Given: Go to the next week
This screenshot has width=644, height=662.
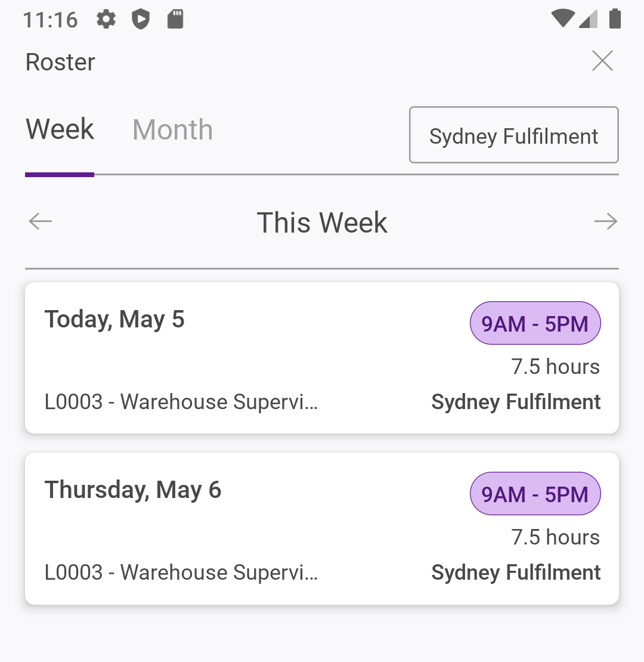Looking at the screenshot, I should tap(605, 222).
